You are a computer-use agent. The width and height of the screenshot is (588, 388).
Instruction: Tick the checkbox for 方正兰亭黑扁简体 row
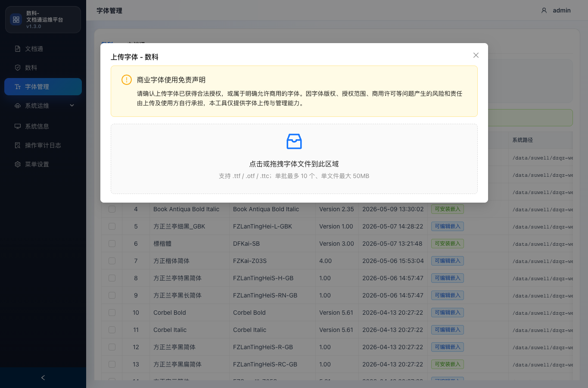pyautogui.click(x=112, y=364)
